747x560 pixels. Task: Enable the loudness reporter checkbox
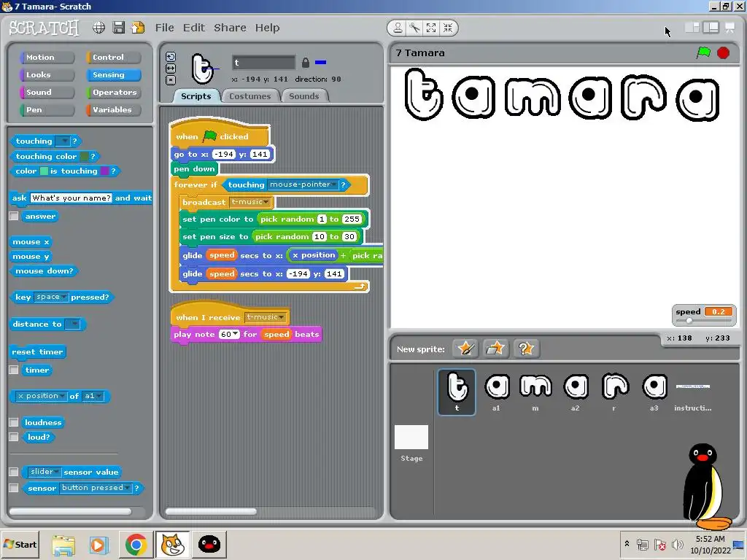(14, 422)
